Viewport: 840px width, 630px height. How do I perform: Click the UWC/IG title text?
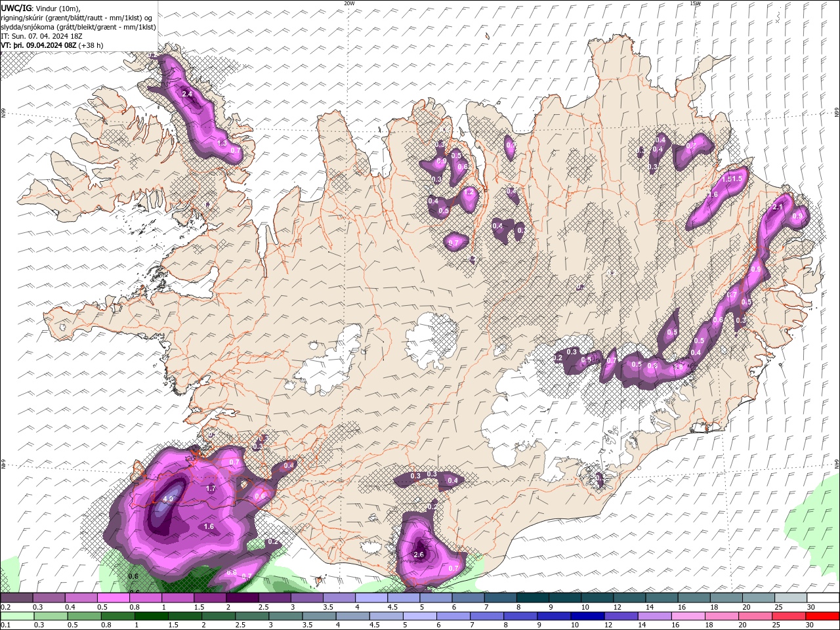(x=16, y=8)
